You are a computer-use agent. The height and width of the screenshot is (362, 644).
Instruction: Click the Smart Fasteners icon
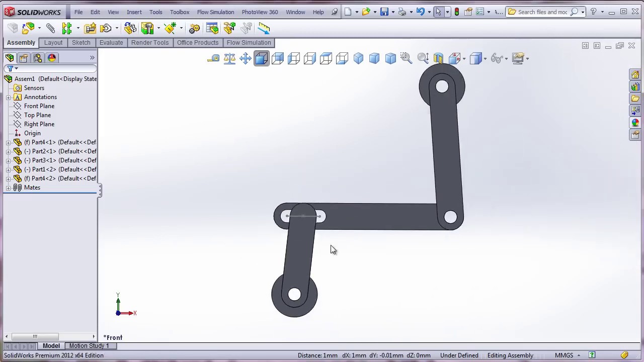pos(90,28)
